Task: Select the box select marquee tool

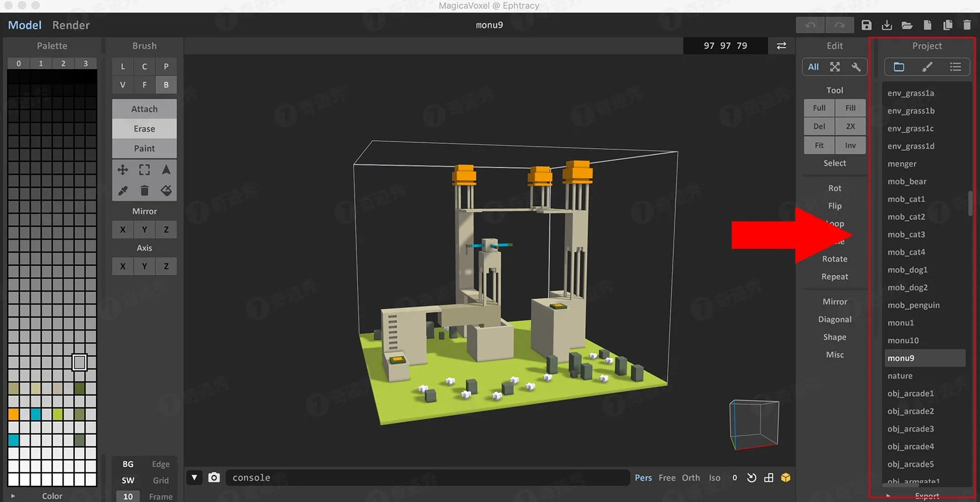Action: click(144, 170)
